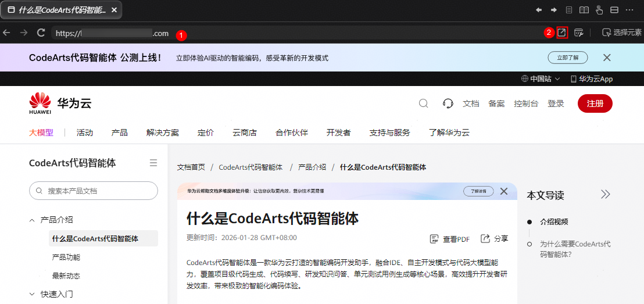Collapse the 本文导读 panel with double chevron
Viewport: 644px width, 304px height.
pos(606,195)
